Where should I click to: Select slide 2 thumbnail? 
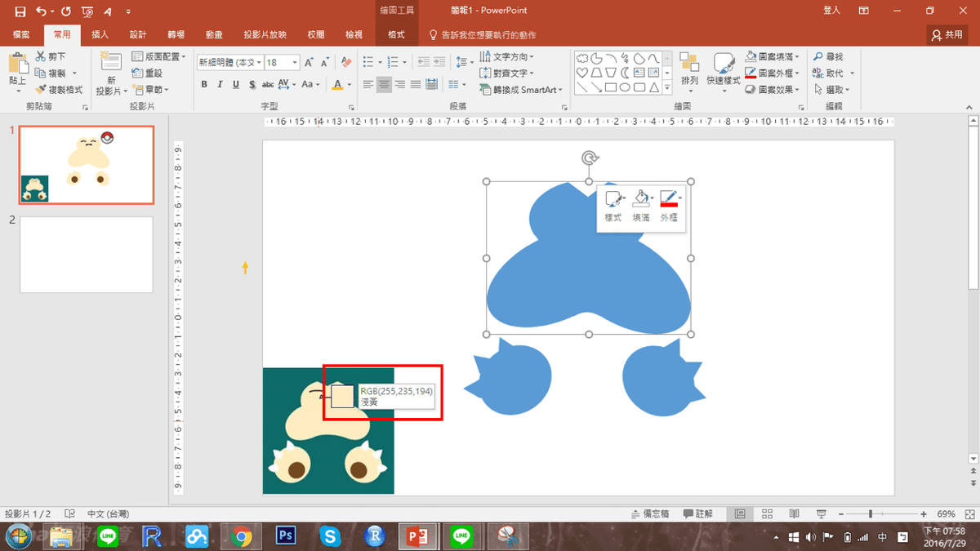(86, 255)
